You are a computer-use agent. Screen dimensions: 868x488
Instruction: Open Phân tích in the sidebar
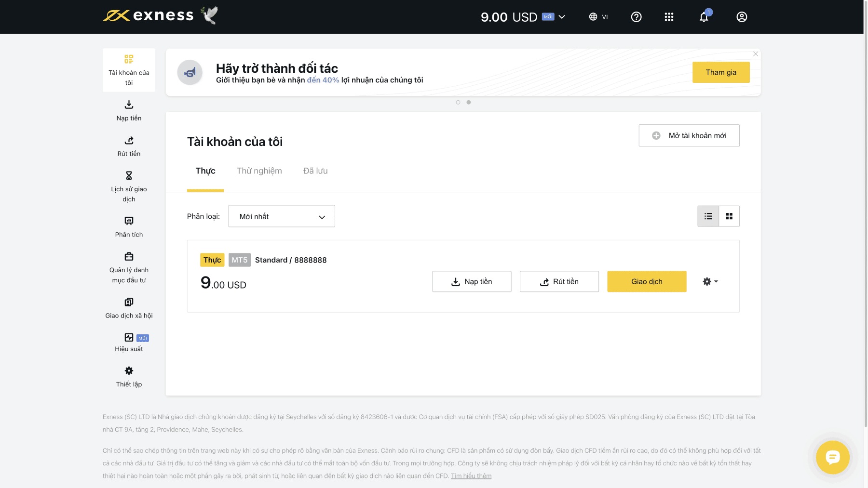pyautogui.click(x=129, y=227)
